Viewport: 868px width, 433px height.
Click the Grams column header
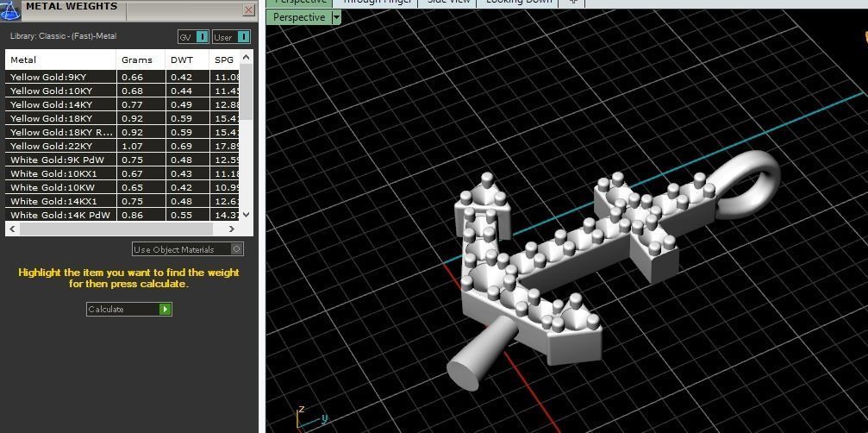(x=141, y=60)
